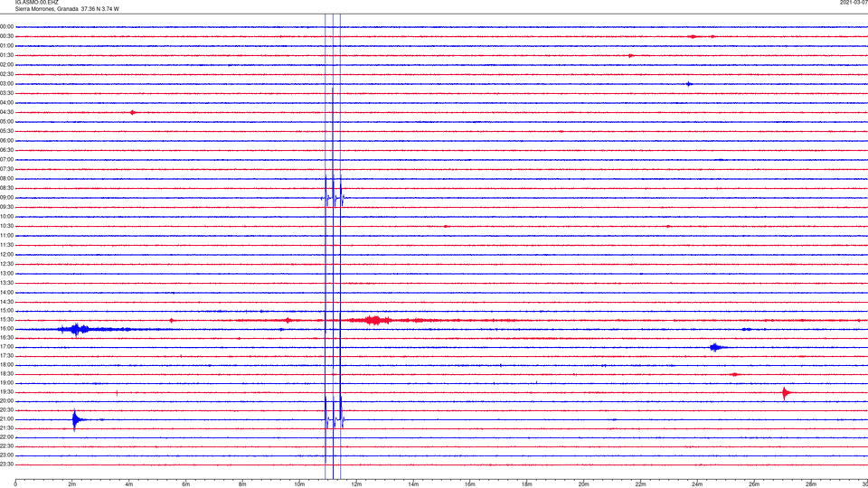The height and width of the screenshot is (488, 868).
Task: Select the 21:00 time row label
Action: pos(6,419)
